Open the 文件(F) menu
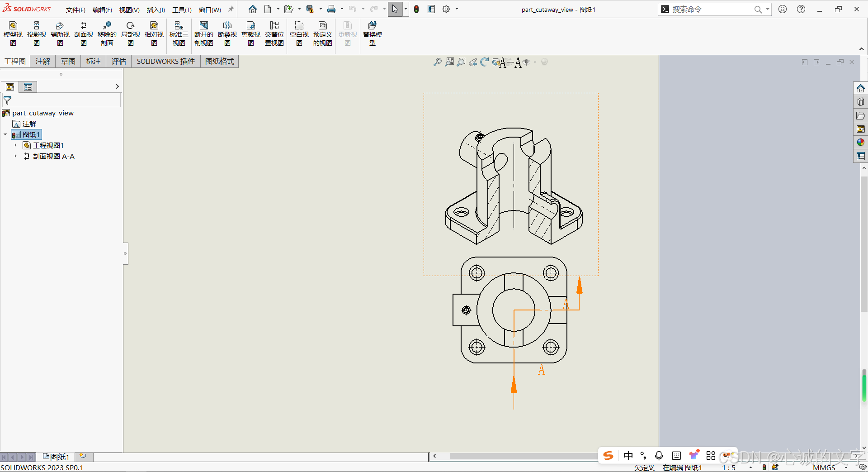The height and width of the screenshot is (472, 868). click(x=75, y=10)
